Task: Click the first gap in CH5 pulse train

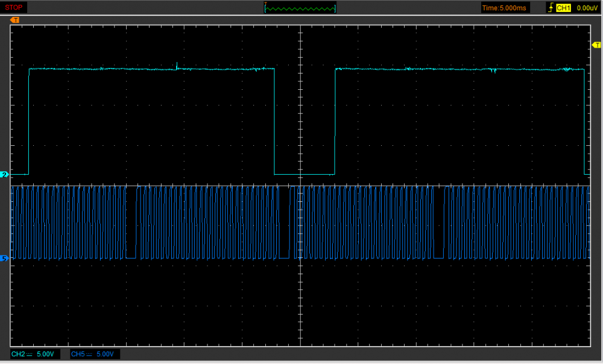Action: pyautogui.click(x=131, y=258)
